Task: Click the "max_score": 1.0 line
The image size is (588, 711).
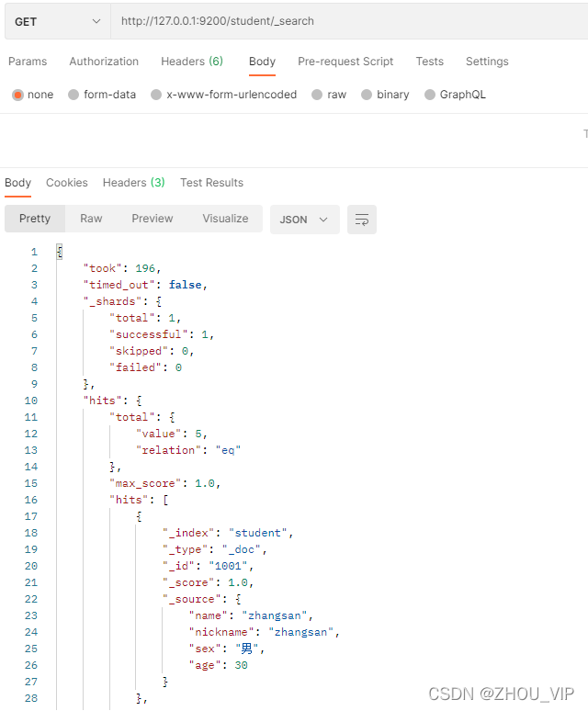Action: 164,483
